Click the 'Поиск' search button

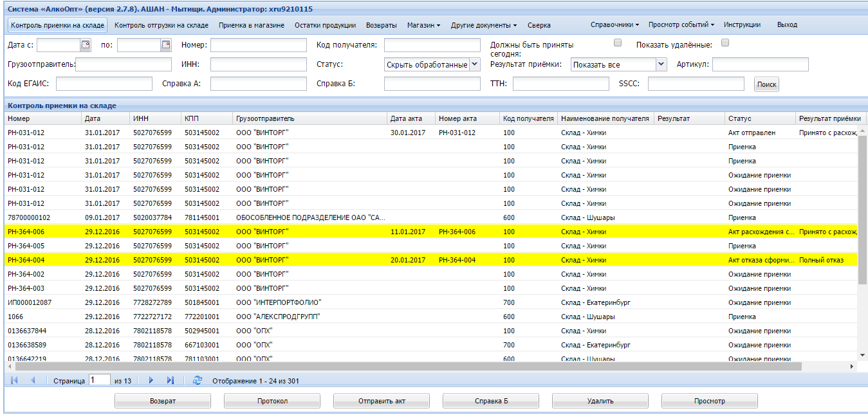point(766,84)
